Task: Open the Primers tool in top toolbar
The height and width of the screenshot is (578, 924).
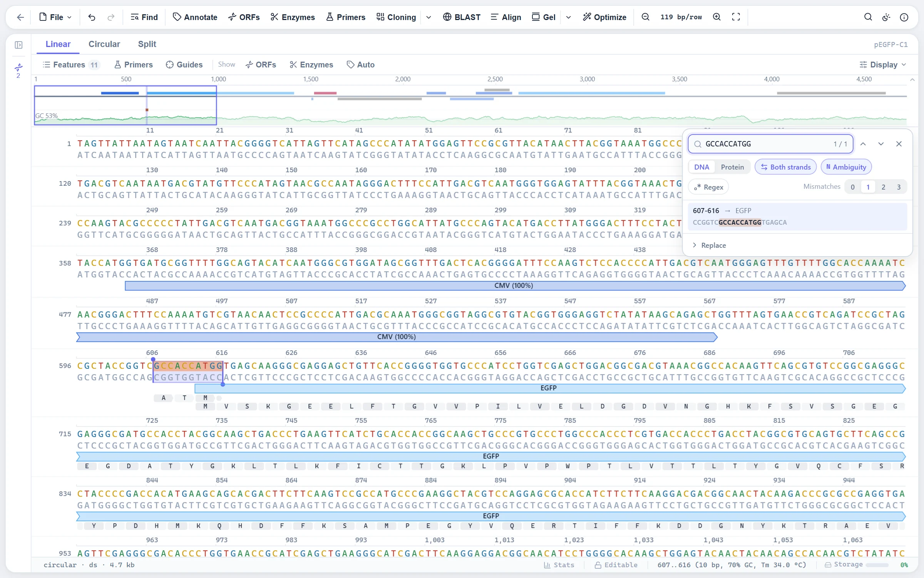Action: [x=346, y=17]
